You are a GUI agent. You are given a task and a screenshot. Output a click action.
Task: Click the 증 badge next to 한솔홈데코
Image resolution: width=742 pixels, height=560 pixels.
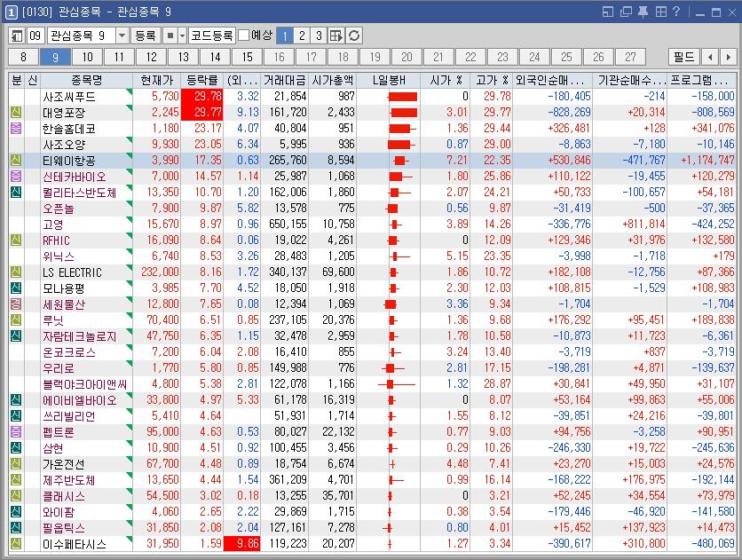point(16,128)
